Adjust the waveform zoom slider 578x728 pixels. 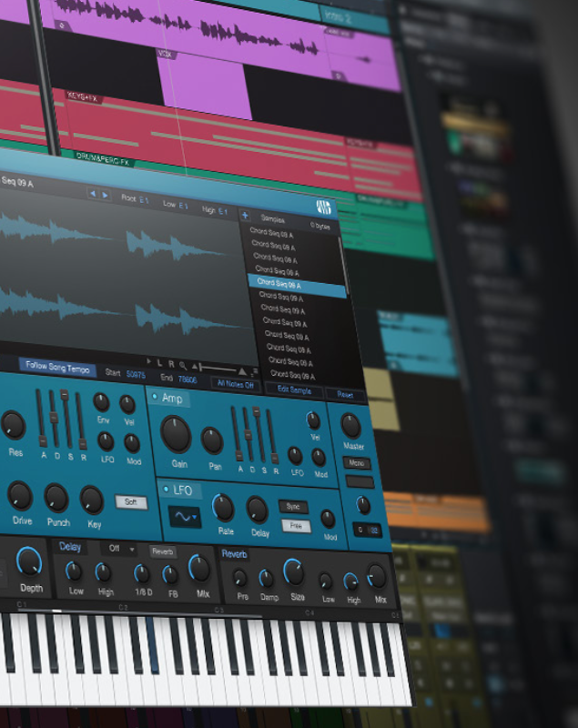219,369
